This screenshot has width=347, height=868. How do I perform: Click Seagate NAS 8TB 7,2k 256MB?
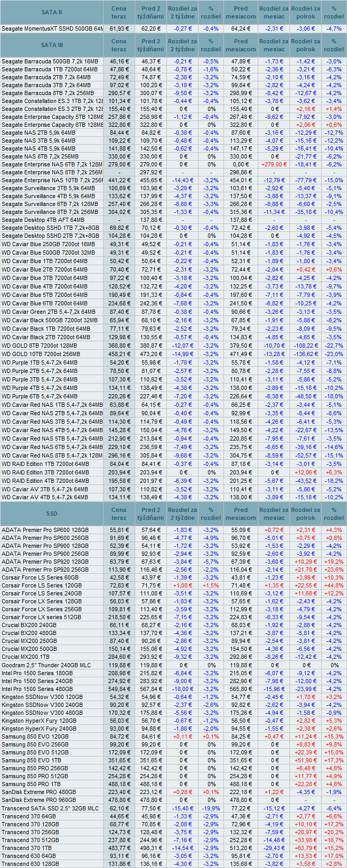pyautogui.click(x=40, y=156)
